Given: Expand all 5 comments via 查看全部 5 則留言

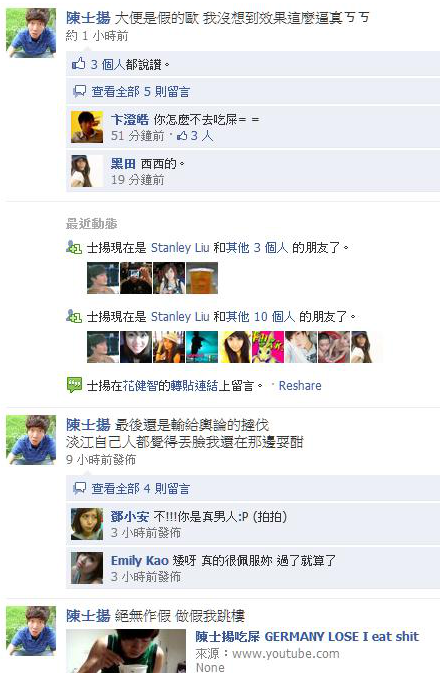Looking at the screenshot, I should [x=140, y=91].
